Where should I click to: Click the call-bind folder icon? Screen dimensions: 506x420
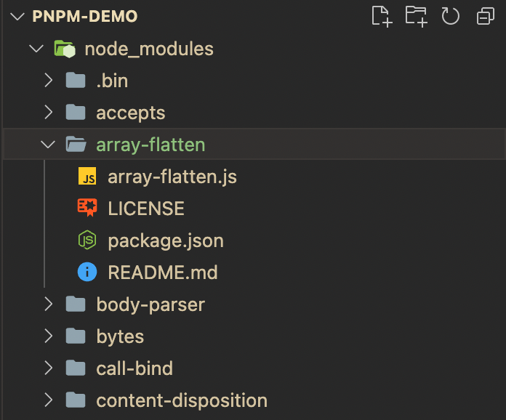coord(76,368)
